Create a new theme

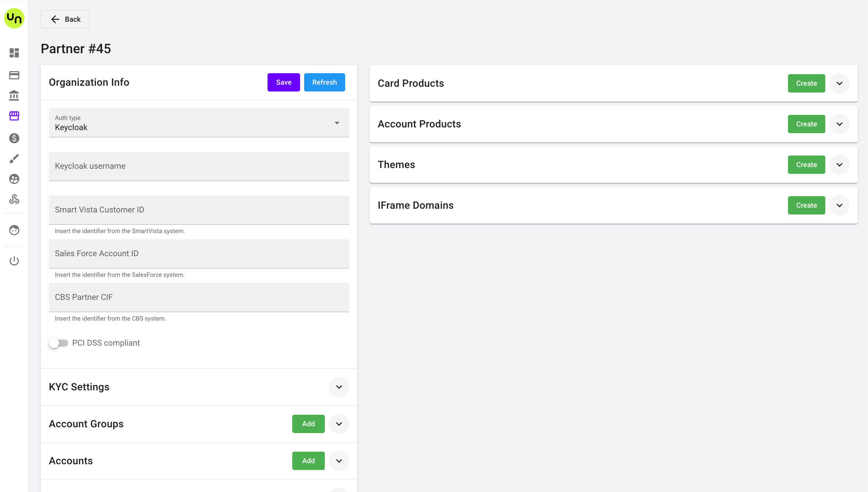(x=807, y=165)
